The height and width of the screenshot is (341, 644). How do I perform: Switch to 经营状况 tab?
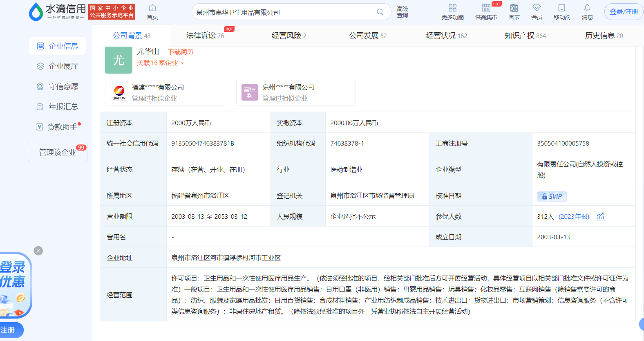pos(446,36)
